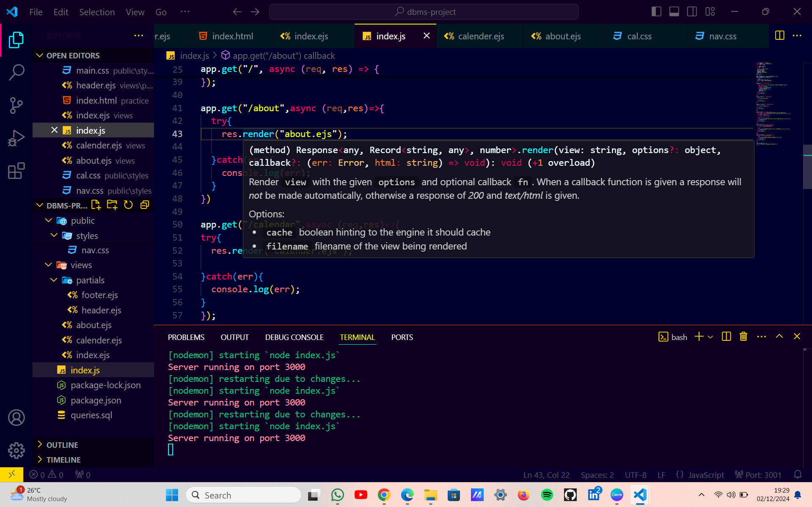Toggle the secondary sidebar visibility
Image resolution: width=812 pixels, height=507 pixels.
[692, 11]
